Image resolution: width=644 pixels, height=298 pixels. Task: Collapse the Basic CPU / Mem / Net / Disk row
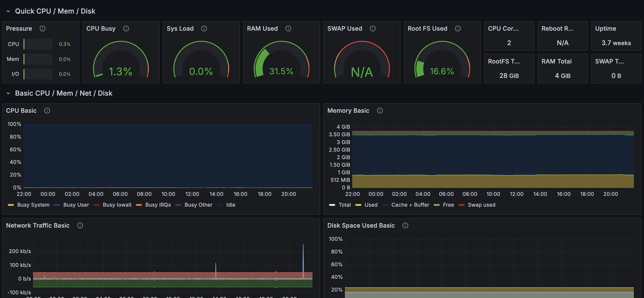[8, 93]
